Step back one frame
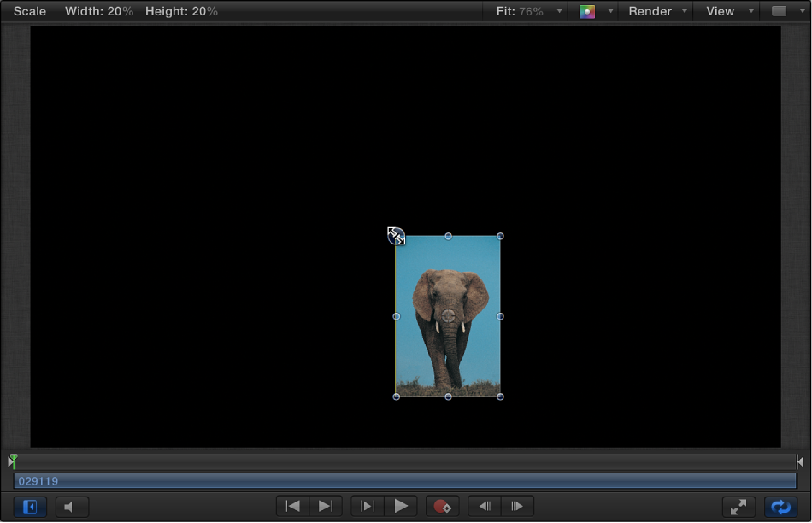 [484, 506]
